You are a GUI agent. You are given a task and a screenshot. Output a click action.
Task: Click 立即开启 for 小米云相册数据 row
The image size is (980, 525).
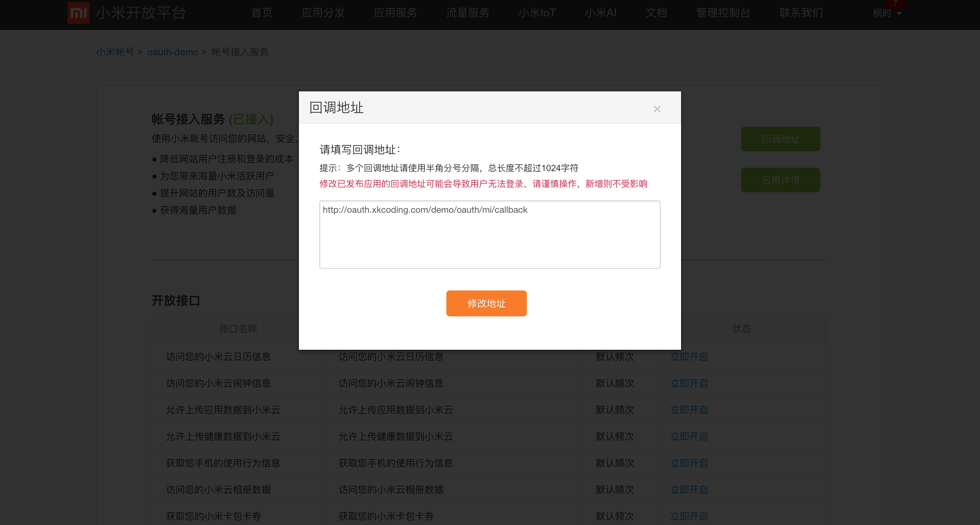(689, 490)
